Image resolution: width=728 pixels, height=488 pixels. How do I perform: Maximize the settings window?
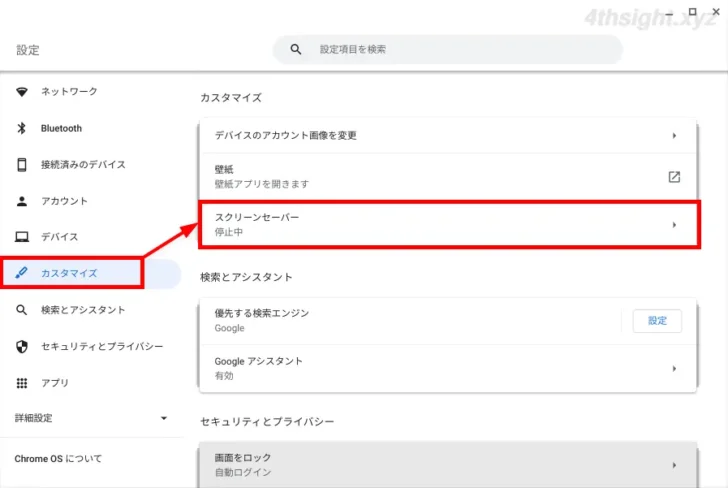(692, 12)
